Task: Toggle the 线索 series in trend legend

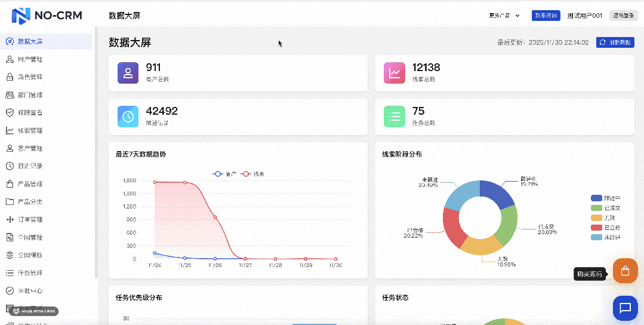Action: click(252, 174)
